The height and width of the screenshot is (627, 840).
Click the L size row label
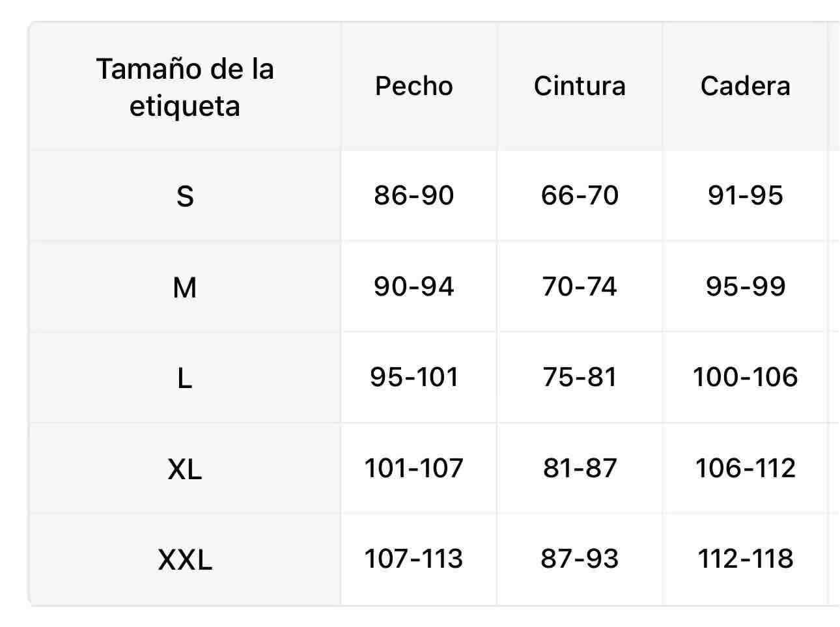pos(185,377)
